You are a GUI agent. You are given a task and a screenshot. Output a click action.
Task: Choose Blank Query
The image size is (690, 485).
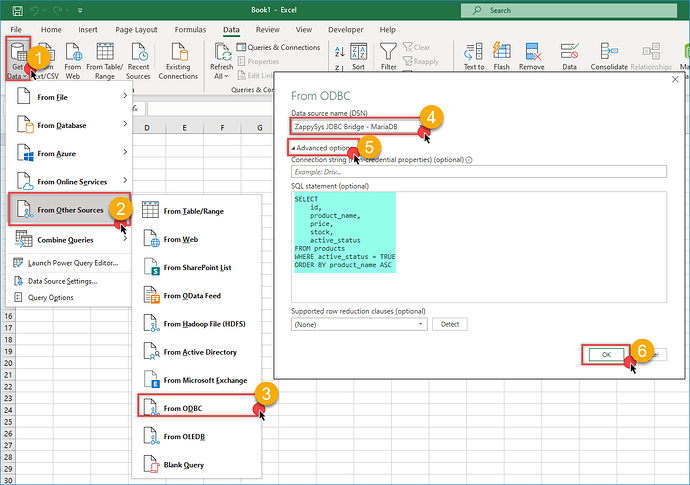(x=197, y=464)
